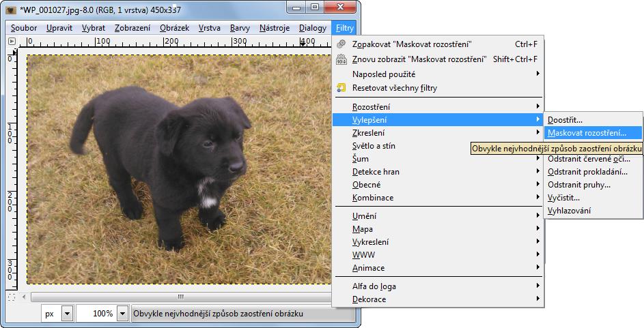Click the puppy image on canvas
The image size is (644, 328).
tap(179, 169)
